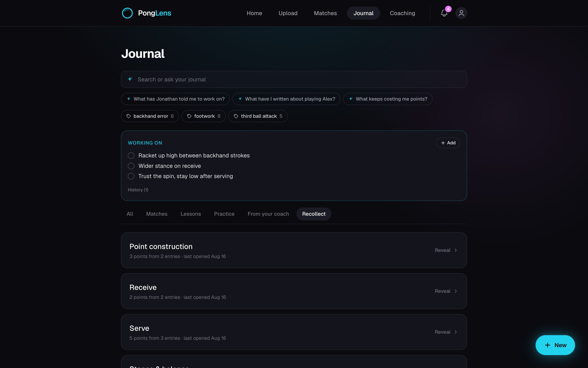Image resolution: width=588 pixels, height=368 pixels.
Task: Click sparkle icon beside Jonathan suggestion
Action: coord(129,99)
